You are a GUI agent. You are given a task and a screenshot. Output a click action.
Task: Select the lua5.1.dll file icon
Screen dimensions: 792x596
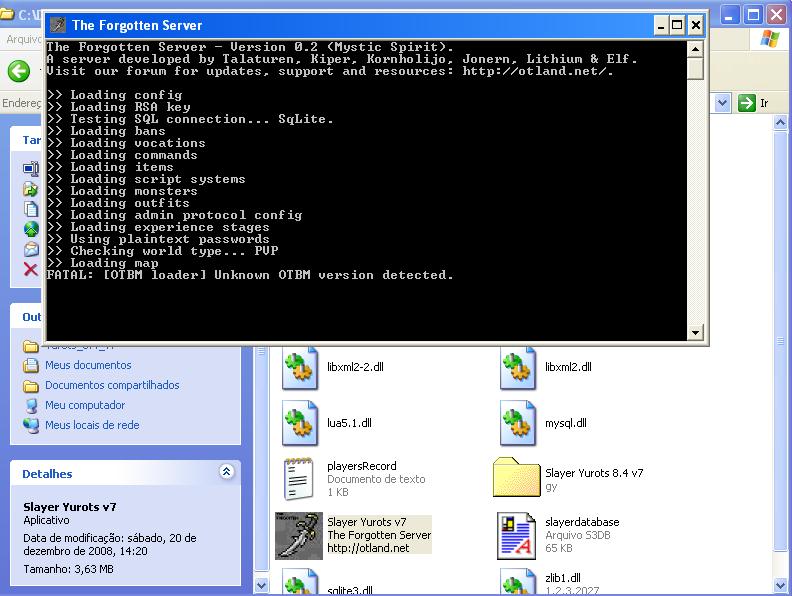tap(300, 423)
